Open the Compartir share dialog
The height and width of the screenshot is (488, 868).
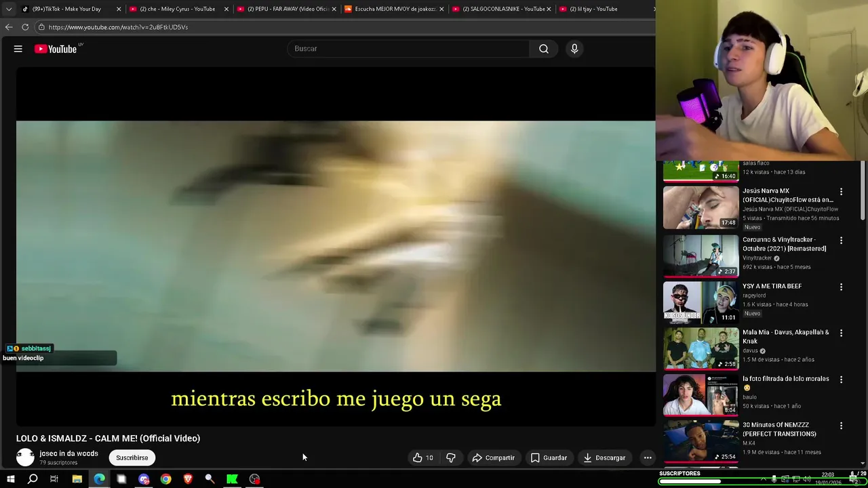pos(494,457)
